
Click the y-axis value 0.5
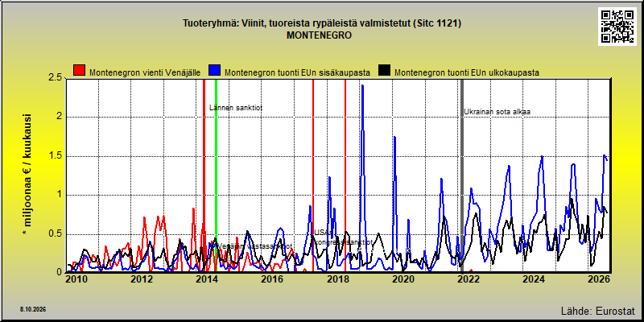pos(56,234)
